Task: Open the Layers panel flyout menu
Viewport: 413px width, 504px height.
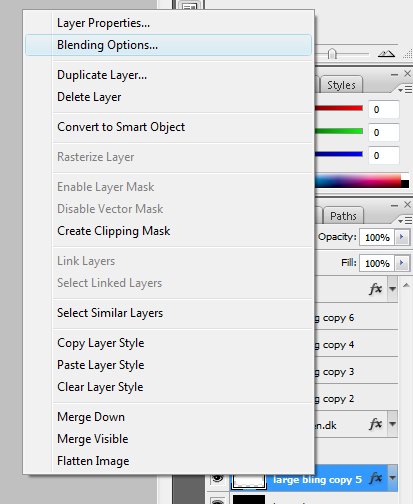Action: [405, 220]
